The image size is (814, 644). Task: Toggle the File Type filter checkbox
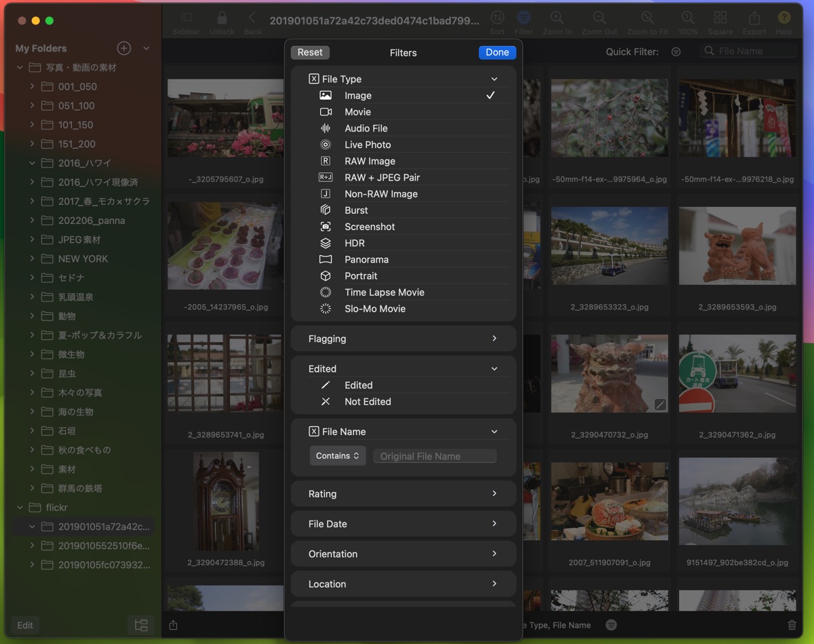(314, 79)
